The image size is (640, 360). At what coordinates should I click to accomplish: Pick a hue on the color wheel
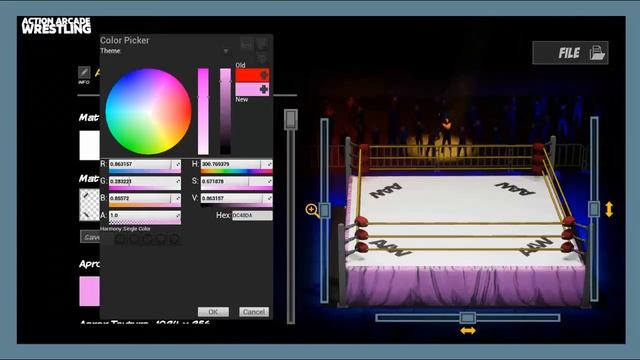coord(148,111)
